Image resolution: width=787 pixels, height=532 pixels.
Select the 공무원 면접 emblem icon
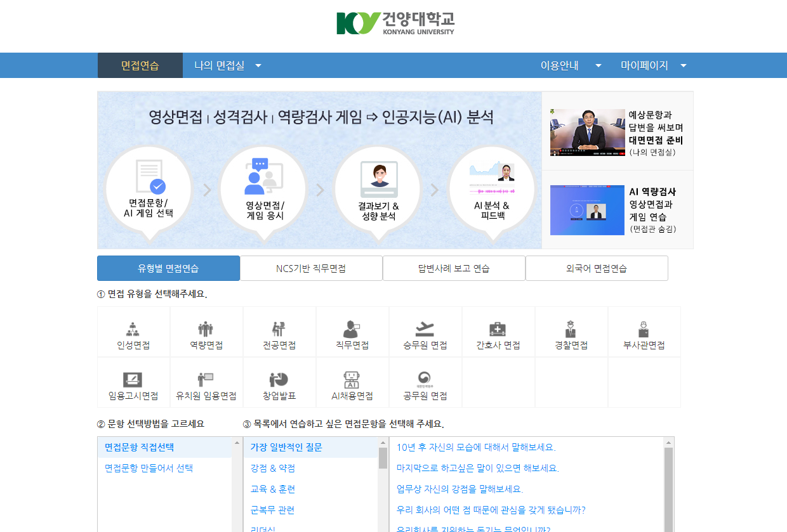point(425,382)
